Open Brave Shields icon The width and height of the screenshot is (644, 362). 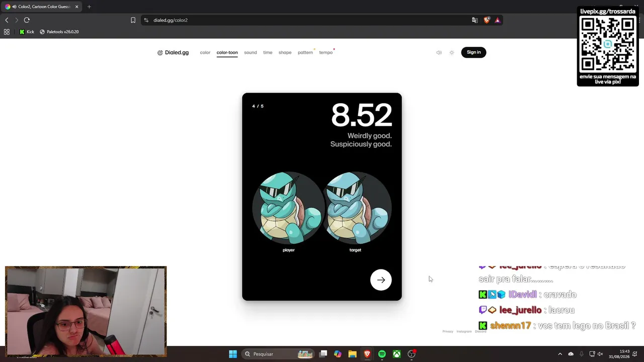[x=487, y=20]
